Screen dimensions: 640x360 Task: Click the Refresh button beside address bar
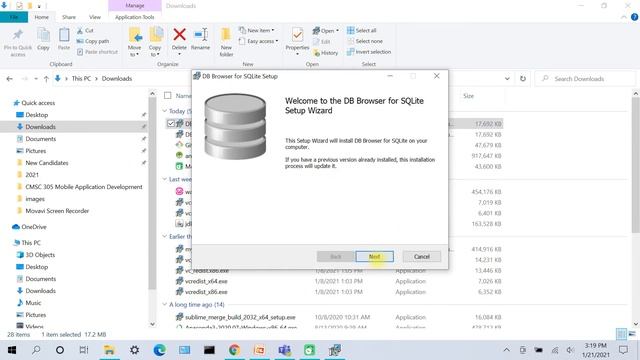tap(523, 79)
